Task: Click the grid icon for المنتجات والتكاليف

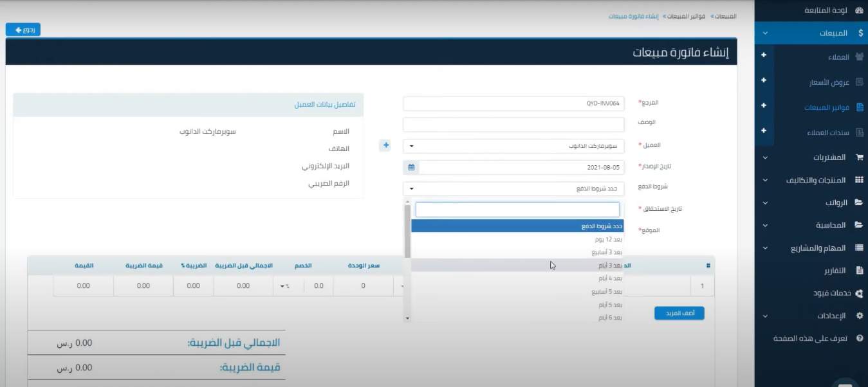Action: pyautogui.click(x=860, y=179)
